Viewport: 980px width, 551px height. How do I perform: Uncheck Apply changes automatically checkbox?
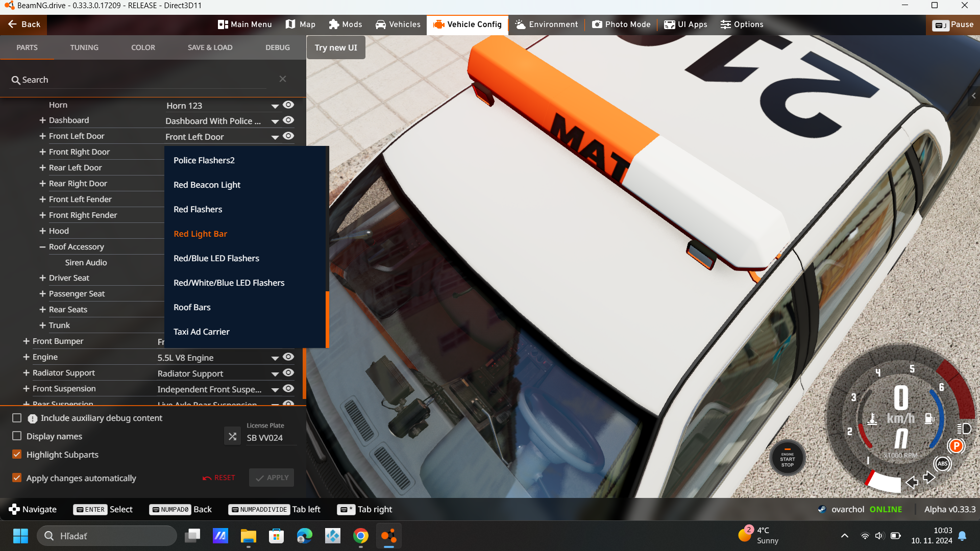coord(17,478)
